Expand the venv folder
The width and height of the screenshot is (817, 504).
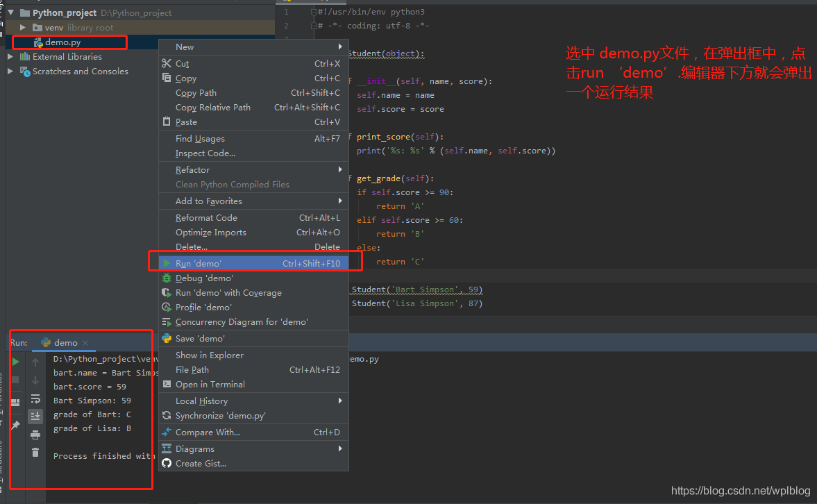23,27
